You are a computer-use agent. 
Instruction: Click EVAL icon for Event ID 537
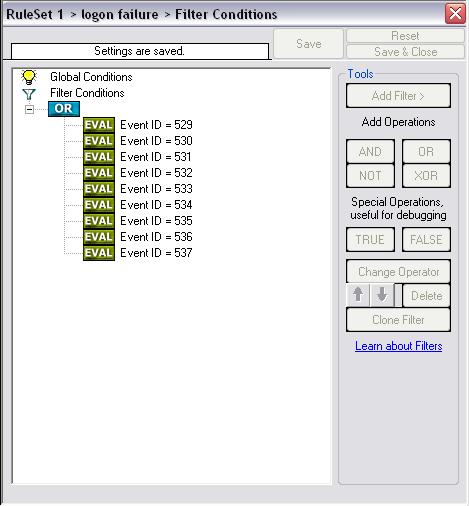point(99,253)
